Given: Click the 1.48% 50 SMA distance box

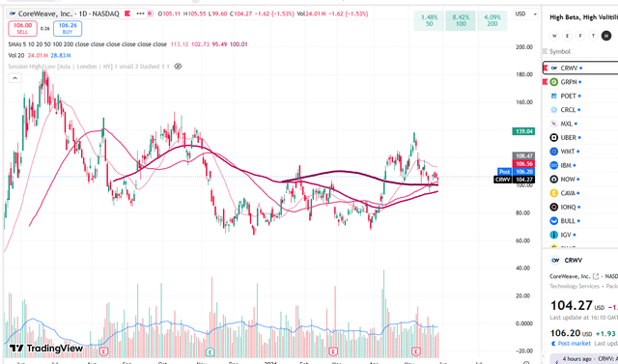Looking at the screenshot, I should [x=429, y=20].
